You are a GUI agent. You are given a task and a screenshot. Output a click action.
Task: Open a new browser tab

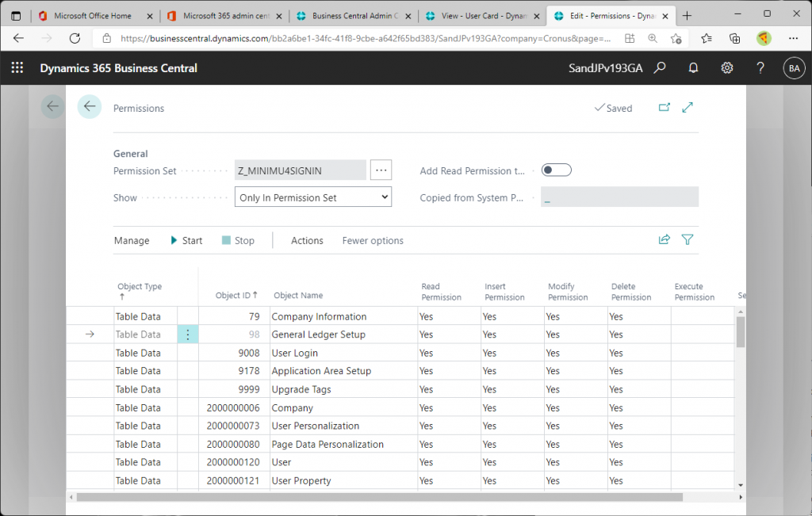click(687, 16)
